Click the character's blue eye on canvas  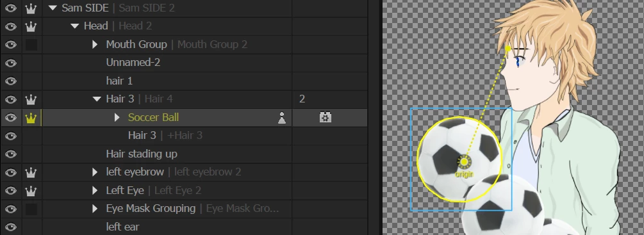(x=518, y=62)
